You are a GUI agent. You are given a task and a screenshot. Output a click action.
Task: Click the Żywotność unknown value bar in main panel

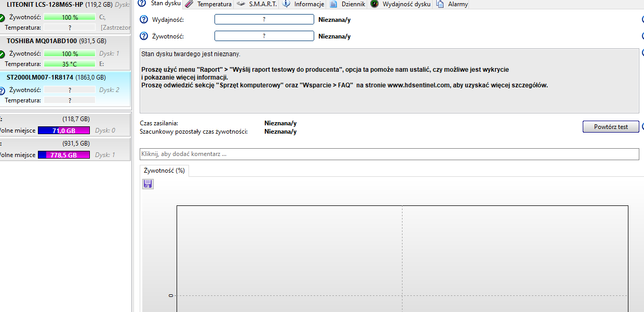point(264,36)
